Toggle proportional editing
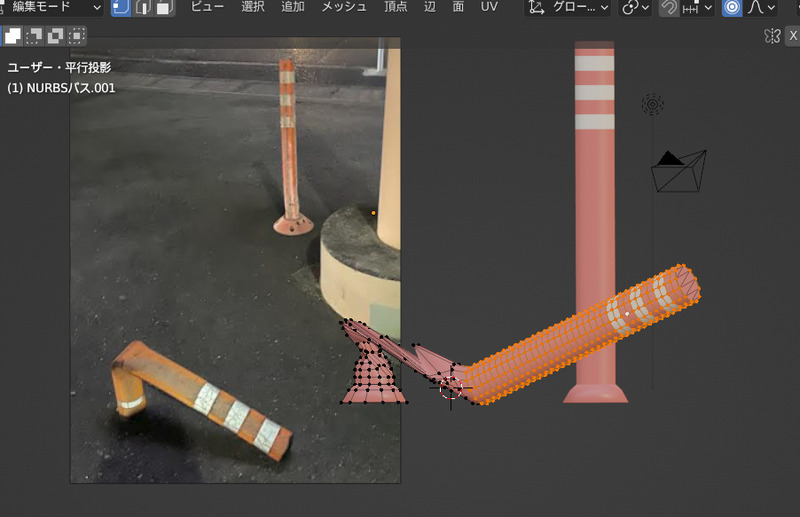This screenshot has height=517, width=800. (732, 7)
